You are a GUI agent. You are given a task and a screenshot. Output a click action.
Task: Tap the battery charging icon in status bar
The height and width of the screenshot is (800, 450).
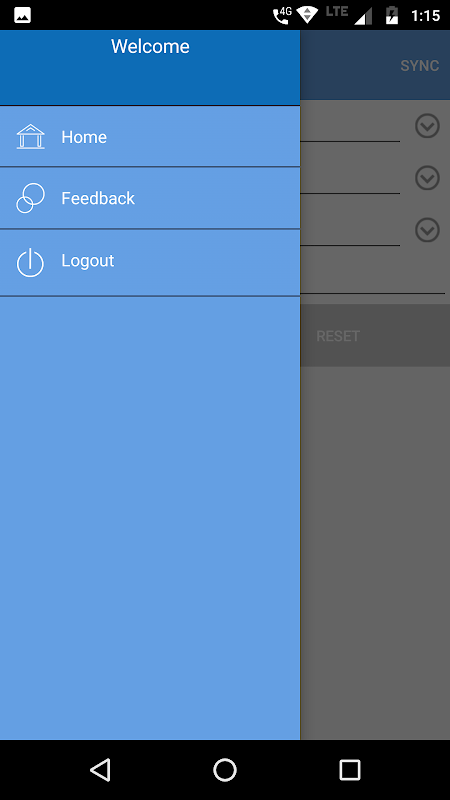tap(392, 15)
